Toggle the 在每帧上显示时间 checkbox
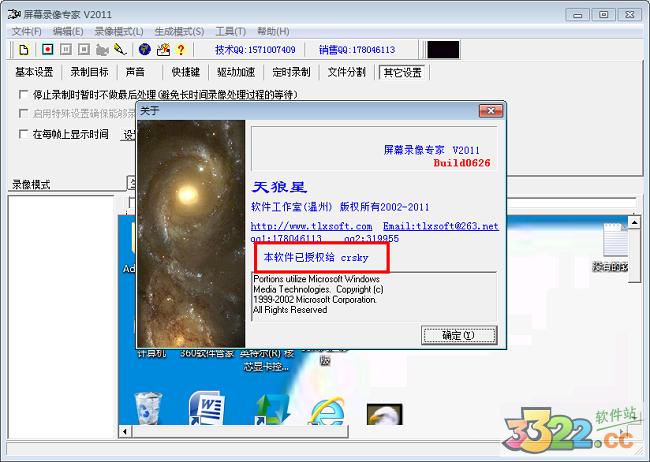This screenshot has width=650, height=462. [x=24, y=134]
